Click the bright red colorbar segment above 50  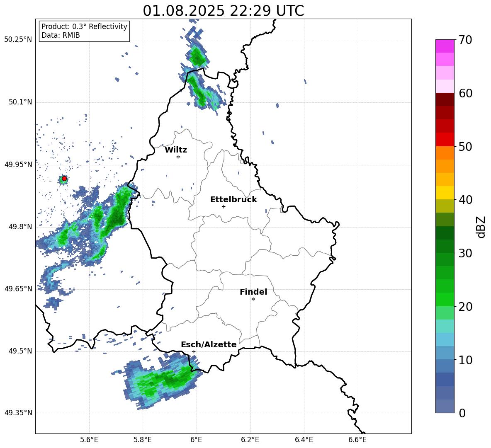(445, 140)
